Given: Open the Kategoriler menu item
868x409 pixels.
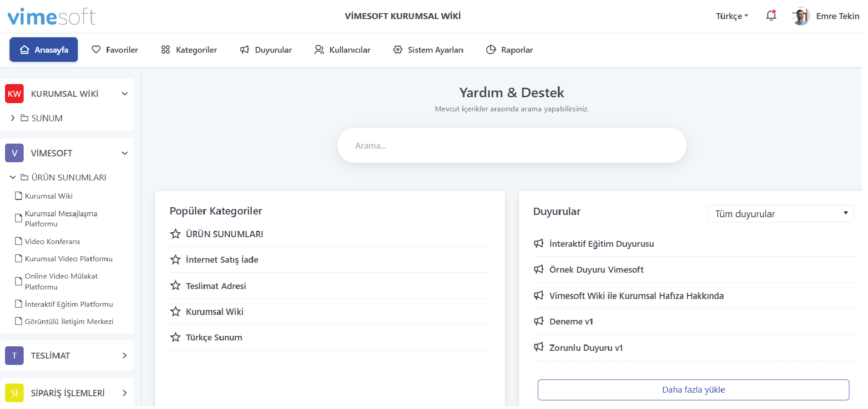Looking at the screenshot, I should 189,50.
